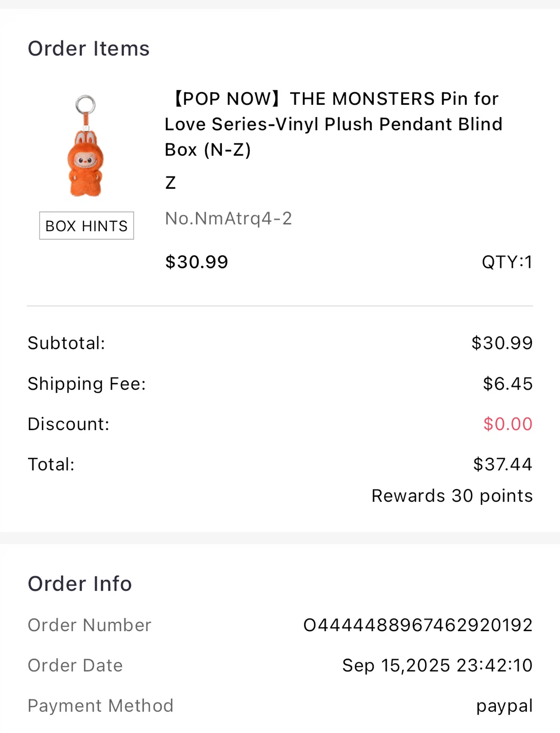Viewport: 560px width, 733px height.
Task: Tap the variant letter Z under the title
Action: 171,183
